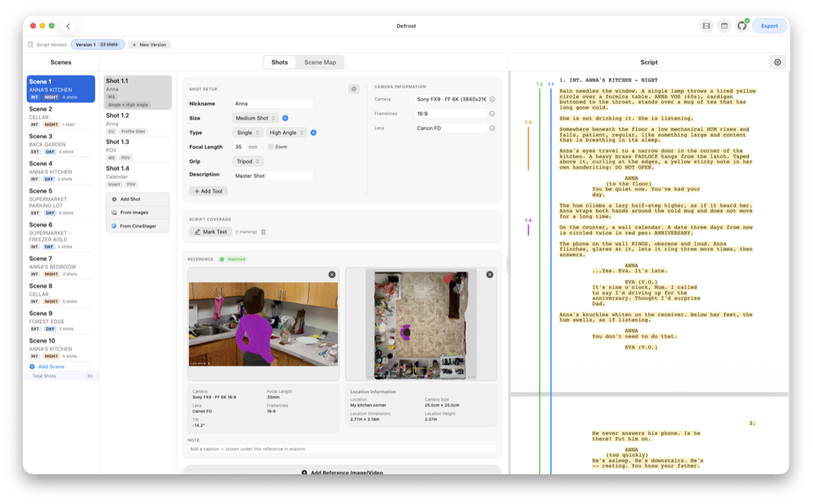Add another shot size with blue plus
The height and width of the screenshot is (504, 813).
tap(285, 118)
